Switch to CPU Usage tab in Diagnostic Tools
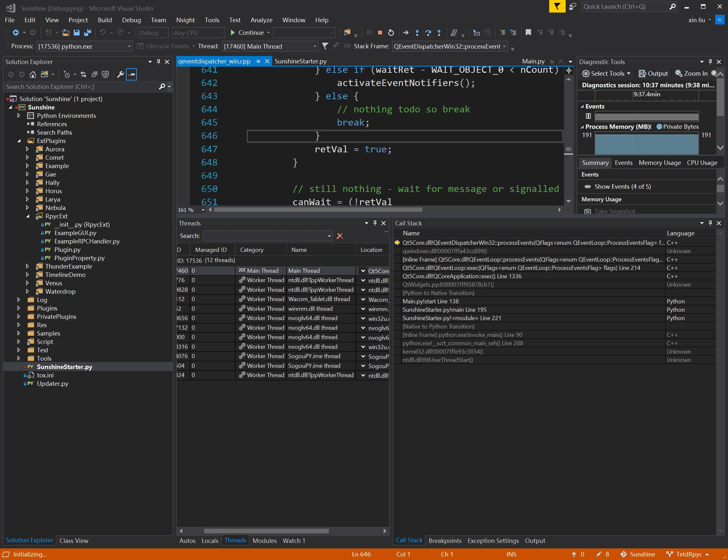The height and width of the screenshot is (560, 728). point(702,163)
